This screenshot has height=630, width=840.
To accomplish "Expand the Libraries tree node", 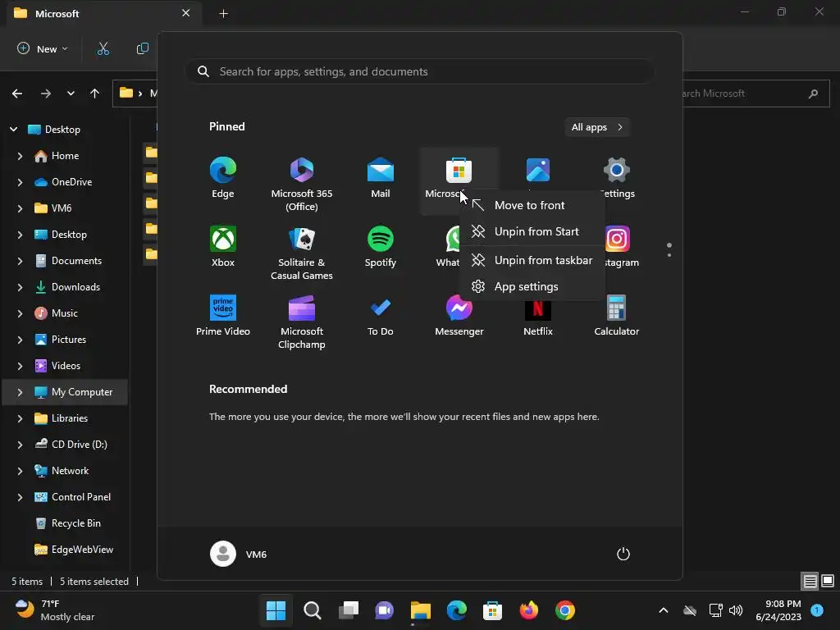I will [x=20, y=418].
